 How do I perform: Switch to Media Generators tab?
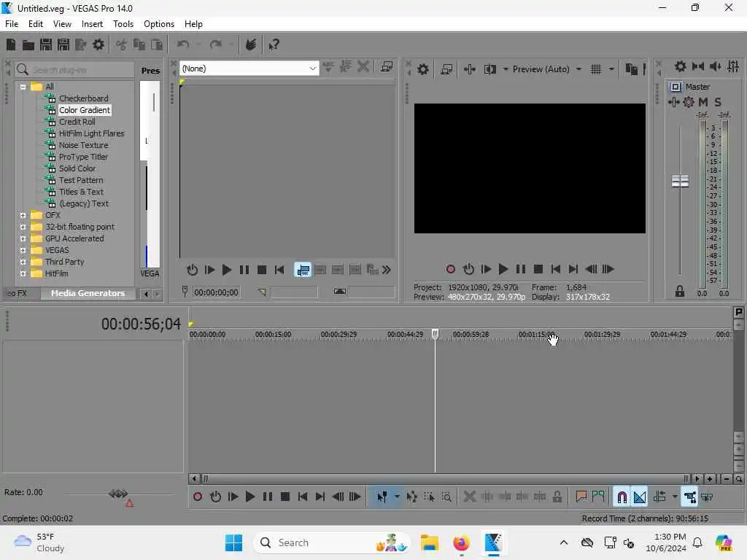pos(88,293)
